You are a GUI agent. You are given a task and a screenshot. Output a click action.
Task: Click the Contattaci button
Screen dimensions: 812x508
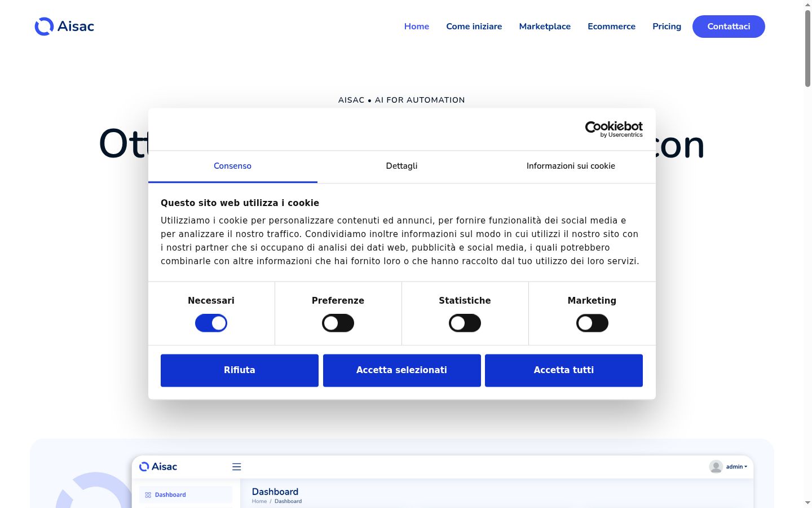(x=729, y=27)
